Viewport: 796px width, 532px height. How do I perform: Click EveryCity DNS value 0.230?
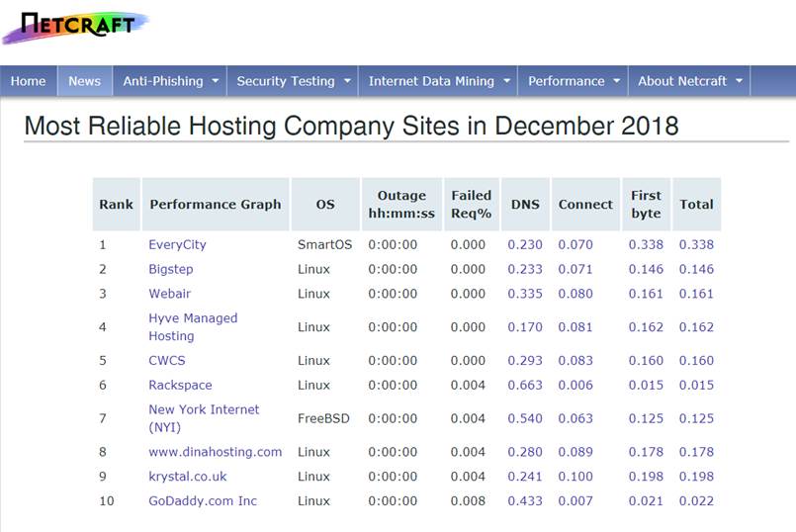(525, 244)
